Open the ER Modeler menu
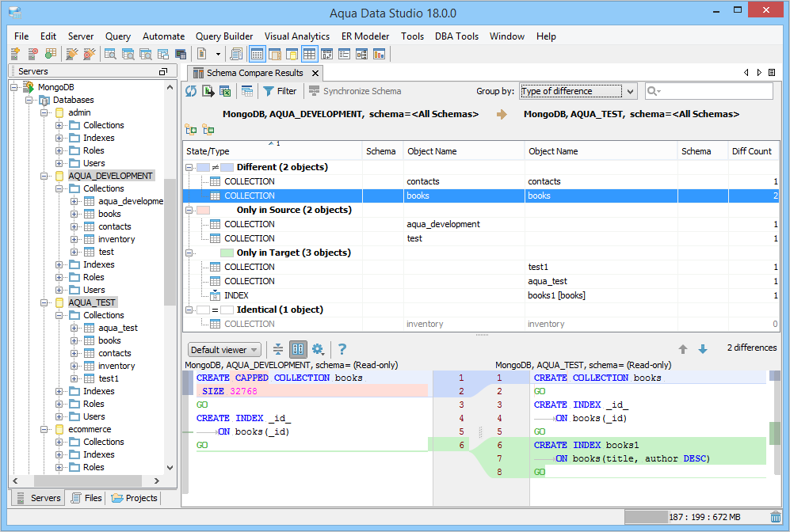Image resolution: width=790 pixels, height=532 pixels. pos(365,36)
